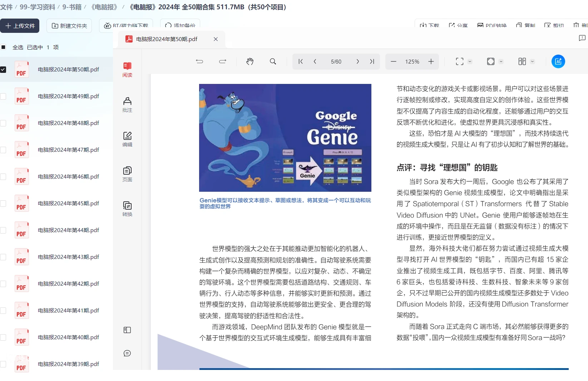This screenshot has height=381, width=588.
Task: Go to the previous page
Action: click(315, 61)
